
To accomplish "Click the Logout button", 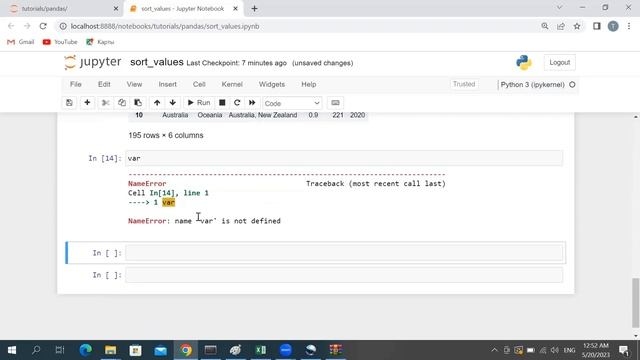I will [x=560, y=62].
